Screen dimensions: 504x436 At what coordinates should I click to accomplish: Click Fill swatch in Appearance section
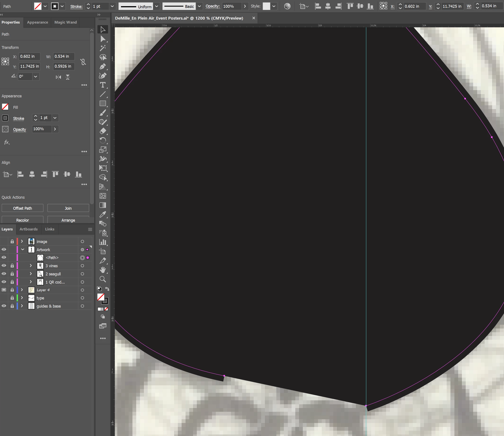(5, 107)
